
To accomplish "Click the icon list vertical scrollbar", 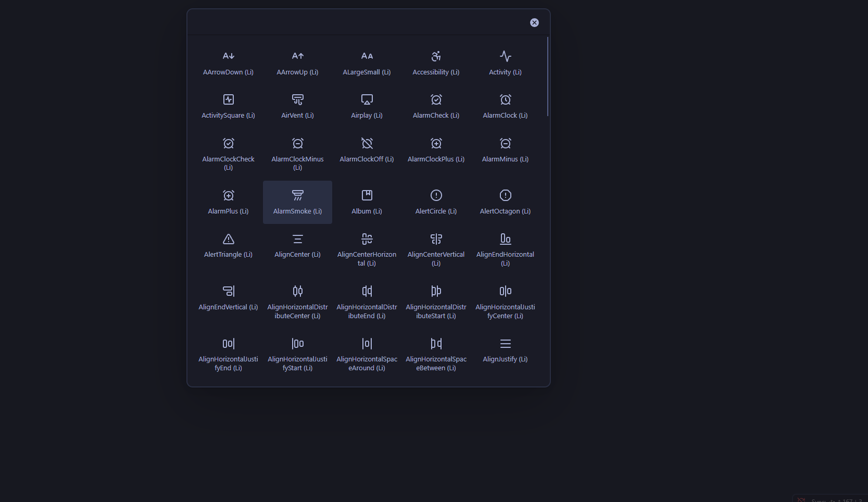I will click(x=548, y=76).
